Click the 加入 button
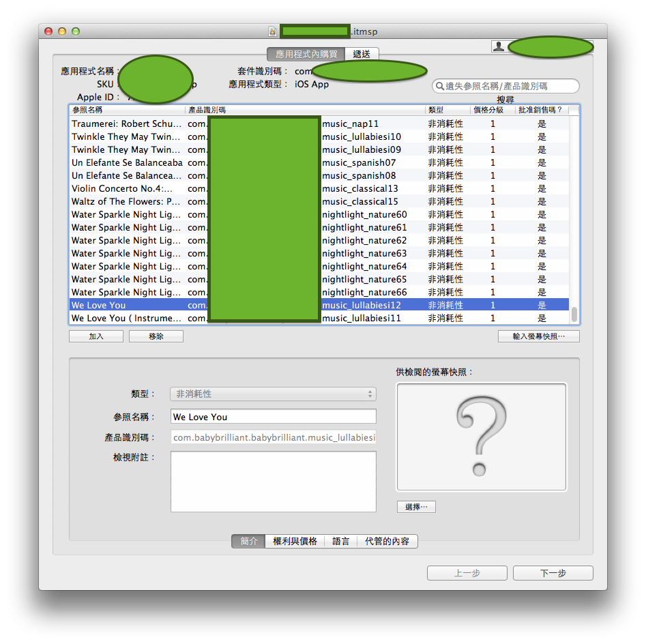This screenshot has width=646, height=644. click(x=96, y=336)
